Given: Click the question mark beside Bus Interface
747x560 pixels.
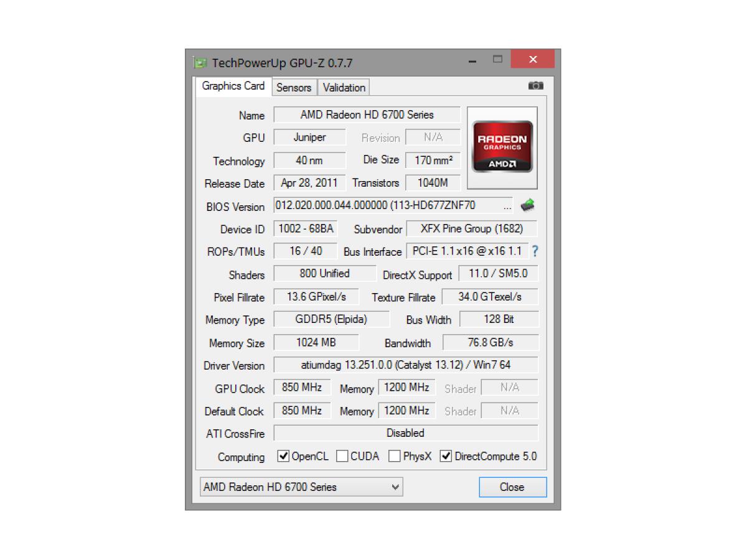Looking at the screenshot, I should click(534, 251).
